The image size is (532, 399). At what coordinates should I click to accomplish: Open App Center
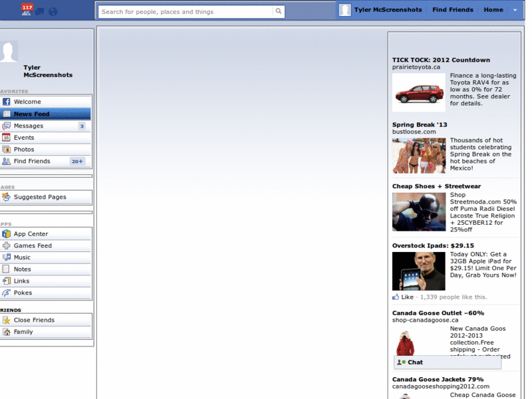(46, 234)
